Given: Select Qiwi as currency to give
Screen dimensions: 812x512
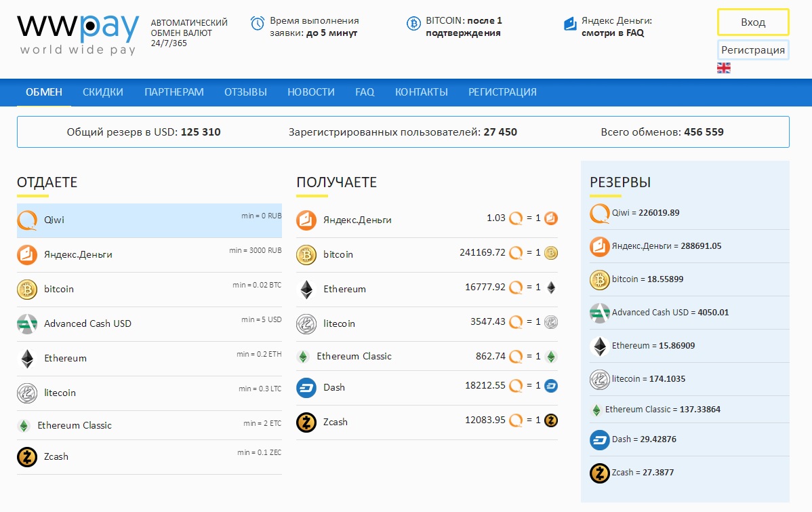Looking at the screenshot, I should [149, 220].
